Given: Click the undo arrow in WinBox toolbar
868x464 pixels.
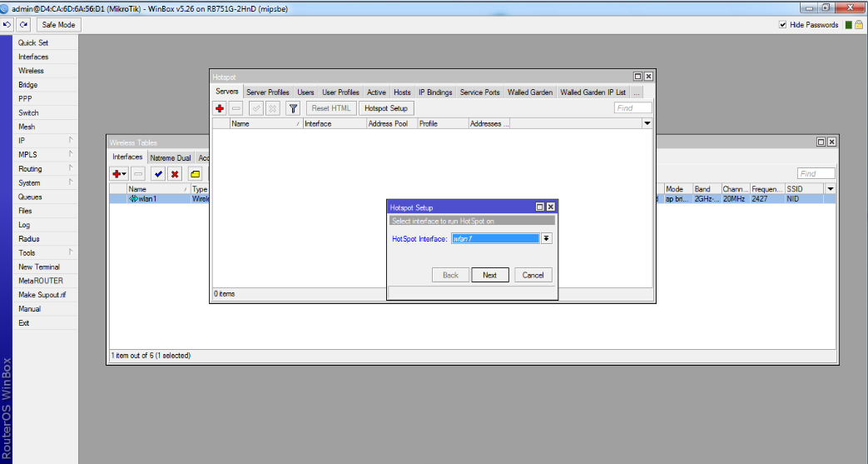Looking at the screenshot, I should click(x=7, y=24).
